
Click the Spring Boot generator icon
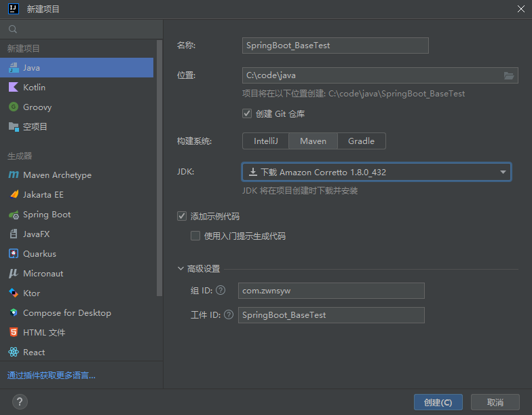(x=14, y=215)
